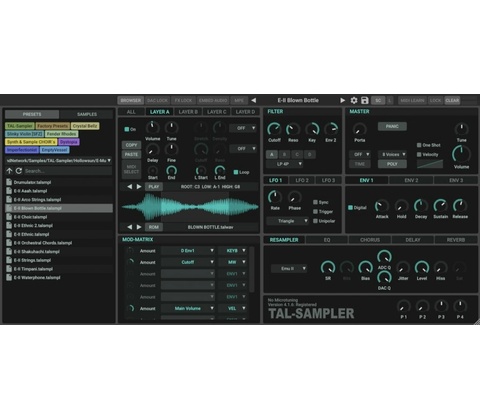Screen dimensions: 480x420
Task: Click the POLY mode button
Action: 392,164
